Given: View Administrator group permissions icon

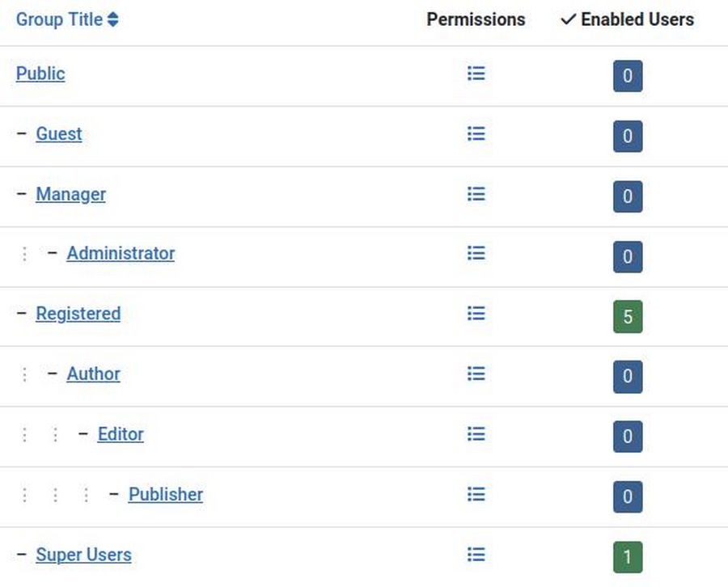Looking at the screenshot, I should coord(476,253).
